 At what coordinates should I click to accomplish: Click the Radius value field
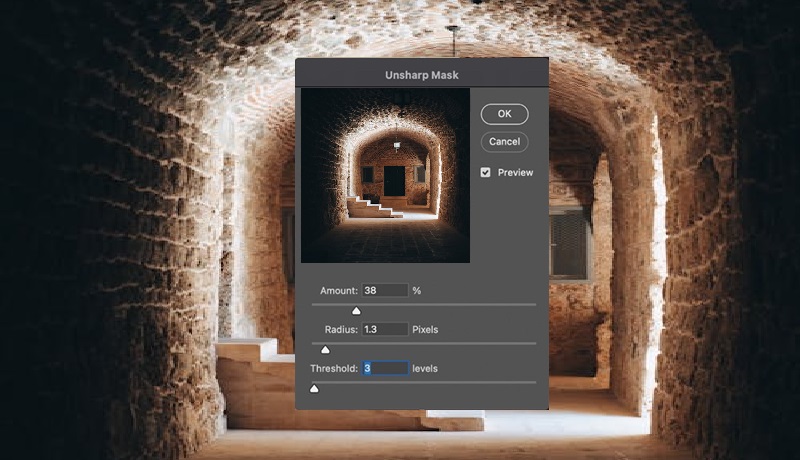[x=385, y=329]
